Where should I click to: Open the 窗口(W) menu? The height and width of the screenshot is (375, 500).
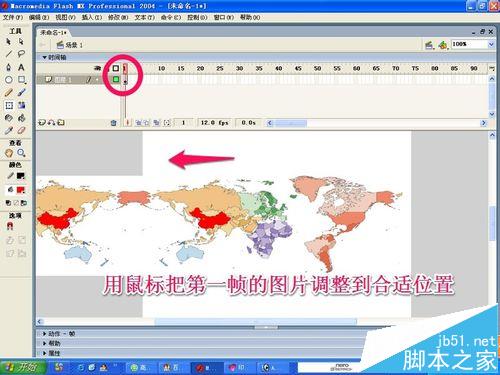click(224, 17)
